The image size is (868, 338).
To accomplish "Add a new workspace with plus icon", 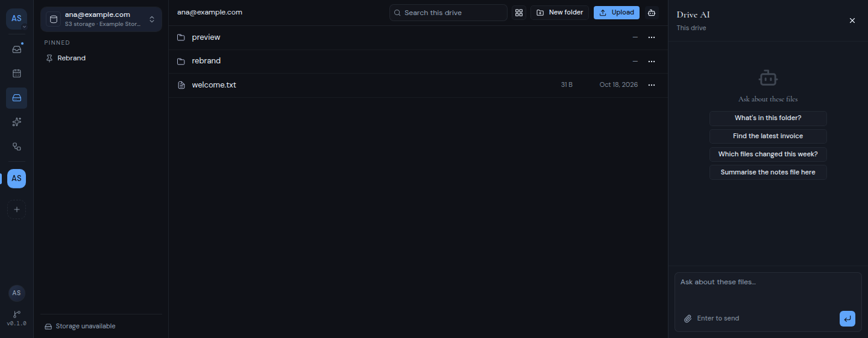I will [x=16, y=209].
